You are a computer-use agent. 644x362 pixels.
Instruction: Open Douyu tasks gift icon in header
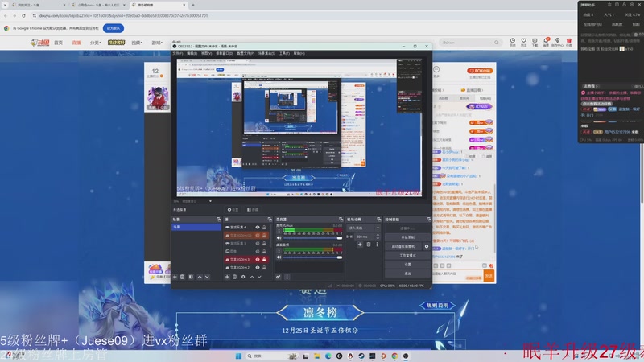(x=569, y=43)
